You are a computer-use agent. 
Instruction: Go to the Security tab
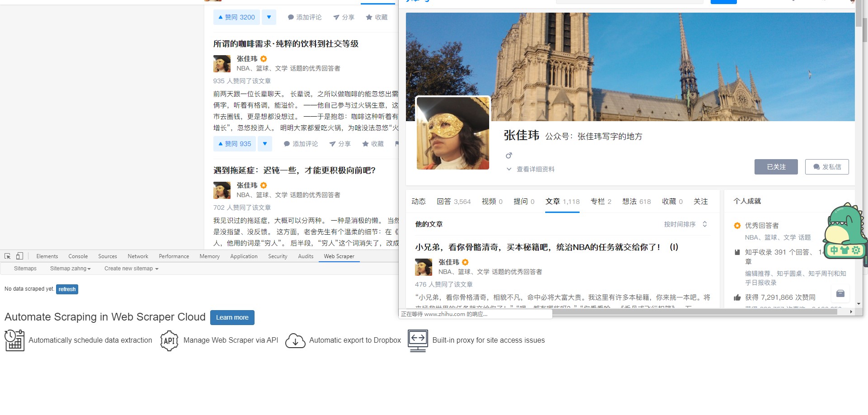(278, 256)
